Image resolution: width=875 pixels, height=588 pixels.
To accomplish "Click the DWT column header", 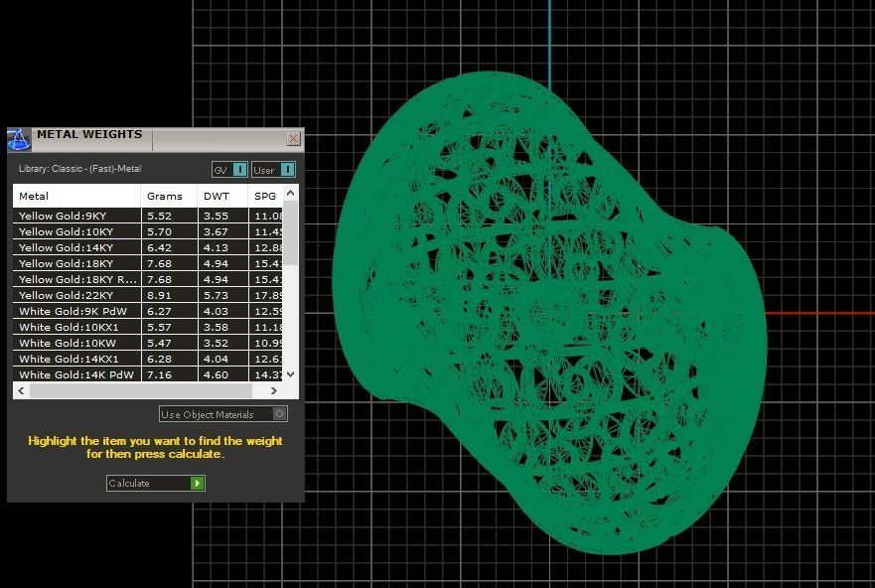I will (222, 196).
